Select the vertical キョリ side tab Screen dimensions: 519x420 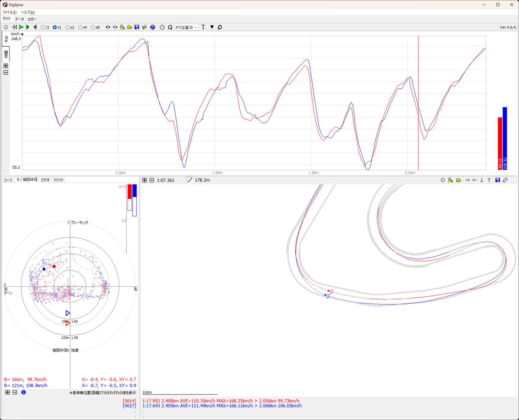point(6,39)
